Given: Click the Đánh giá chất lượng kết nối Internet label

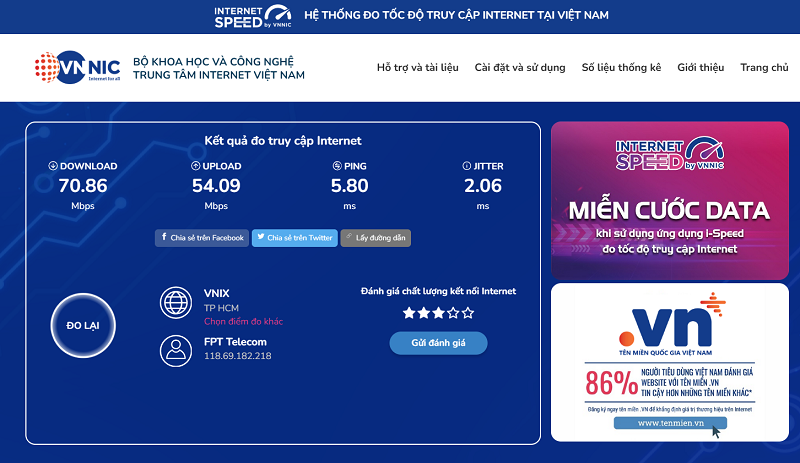Looking at the screenshot, I should point(438,291).
